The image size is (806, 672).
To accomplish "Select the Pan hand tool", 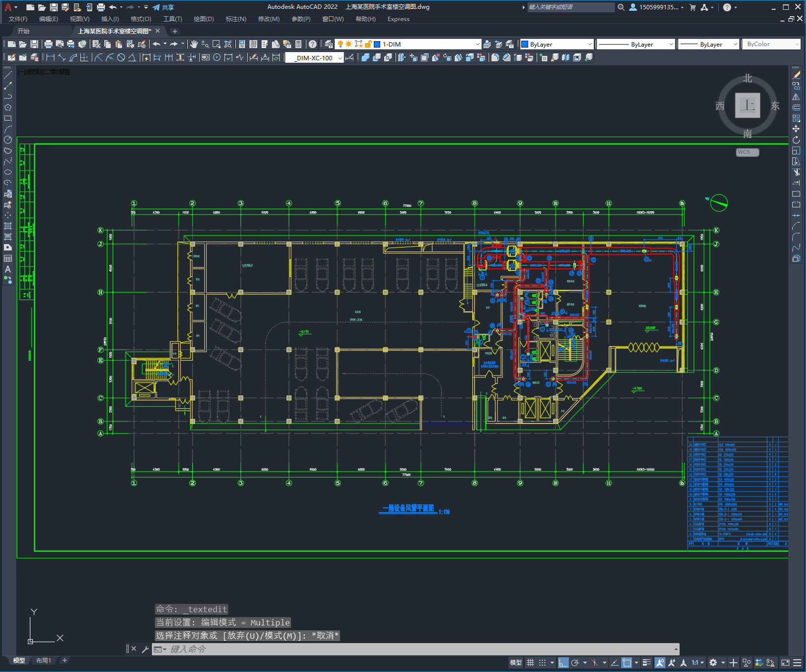I will (x=194, y=44).
